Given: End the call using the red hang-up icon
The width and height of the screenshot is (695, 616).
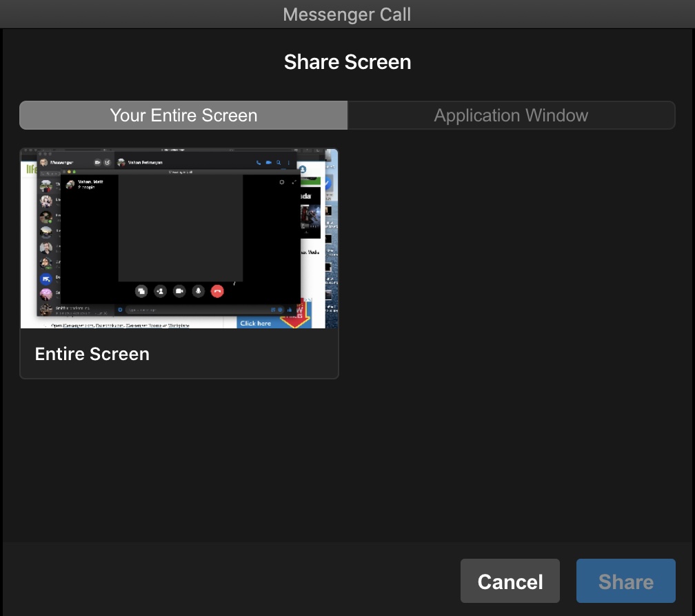Looking at the screenshot, I should 216,291.
